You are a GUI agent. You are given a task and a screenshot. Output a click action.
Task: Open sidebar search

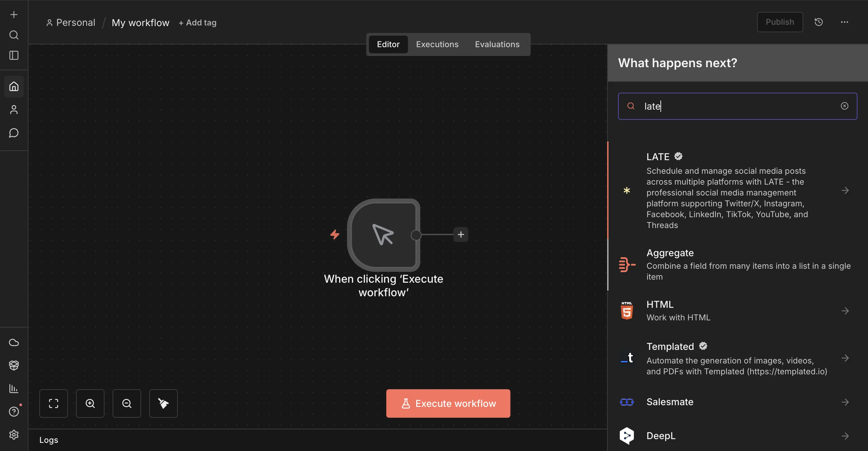[14, 35]
